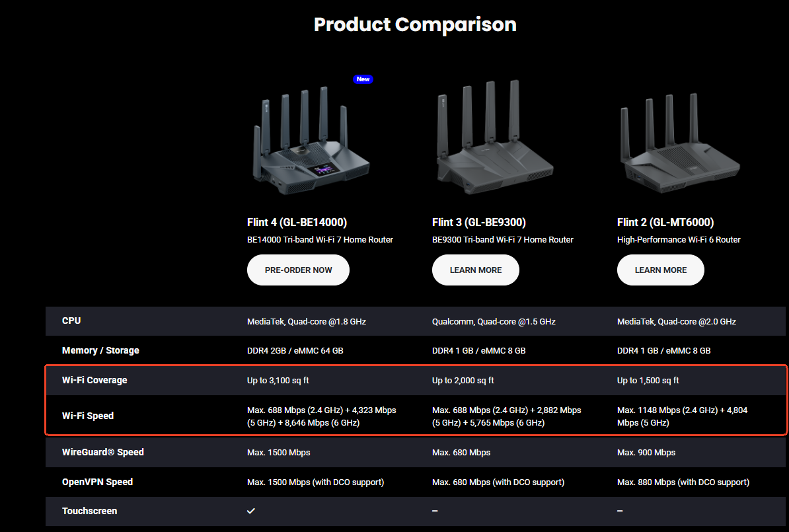Click the CPU row label
This screenshot has width=789, height=532.
point(71,321)
